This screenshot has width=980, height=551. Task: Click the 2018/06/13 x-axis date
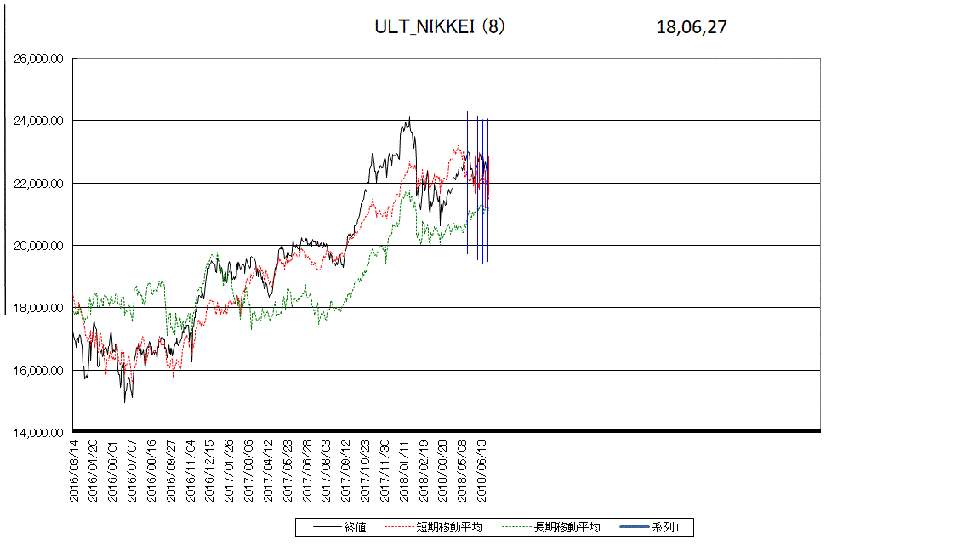click(481, 470)
